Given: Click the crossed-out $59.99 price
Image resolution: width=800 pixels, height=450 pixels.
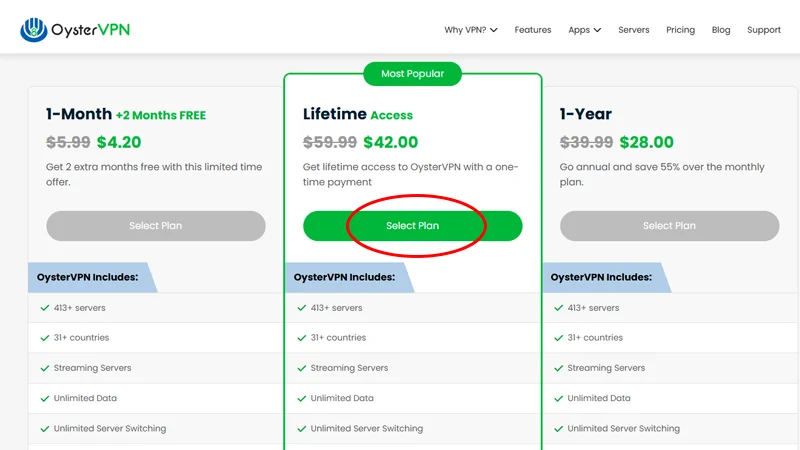Looking at the screenshot, I should click(330, 142).
